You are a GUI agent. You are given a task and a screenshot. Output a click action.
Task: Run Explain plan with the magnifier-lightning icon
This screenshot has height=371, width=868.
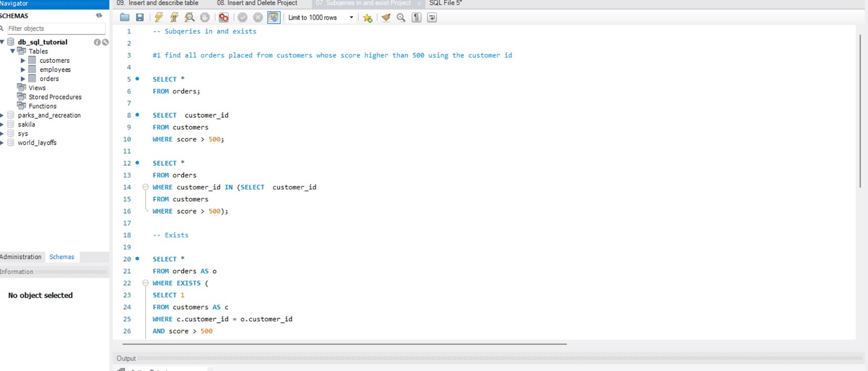[x=189, y=18]
